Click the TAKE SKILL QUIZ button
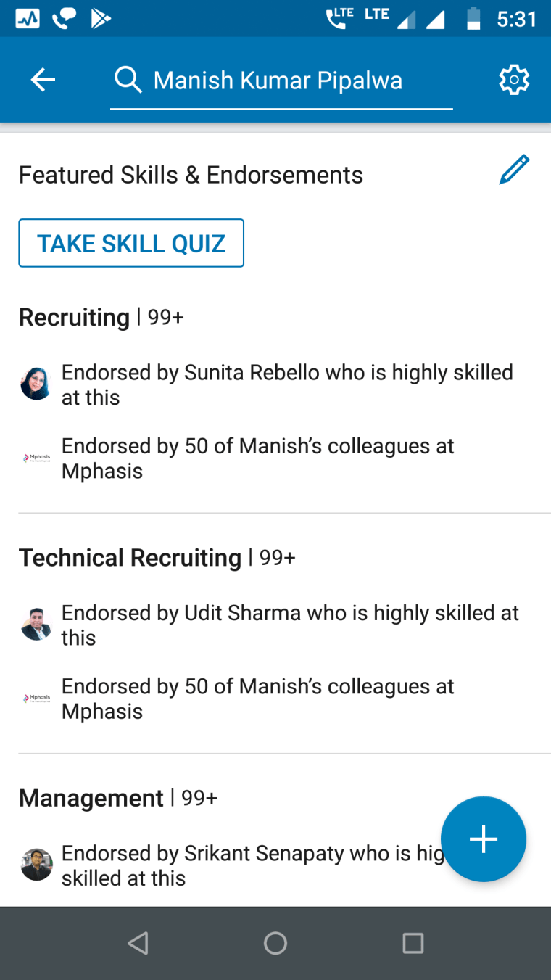Viewport: 551px width, 980px height. 131,243
